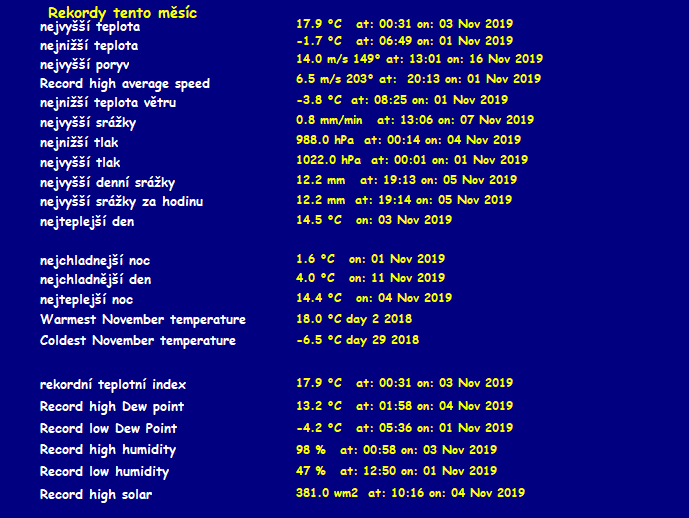Click the 'nejvyšší denní srážky' label
The width and height of the screenshot is (689, 518).
pos(107,182)
